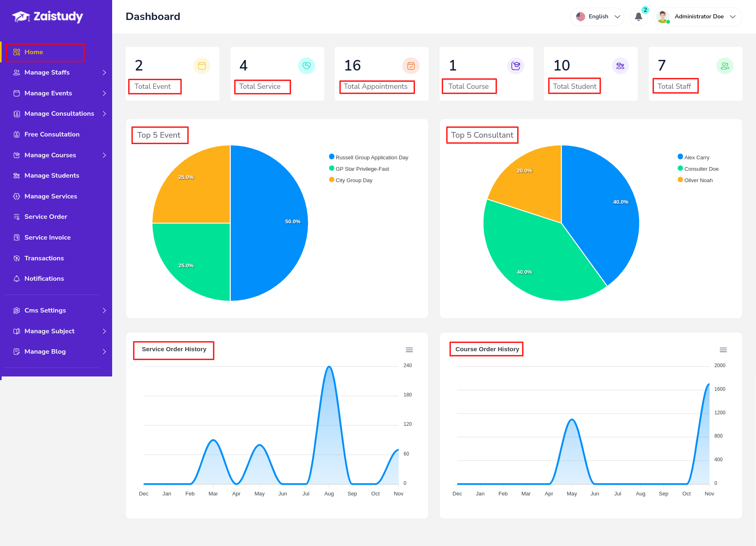Open Free Consultation menu item
Screen dimensions: 756x546
pos(56,134)
